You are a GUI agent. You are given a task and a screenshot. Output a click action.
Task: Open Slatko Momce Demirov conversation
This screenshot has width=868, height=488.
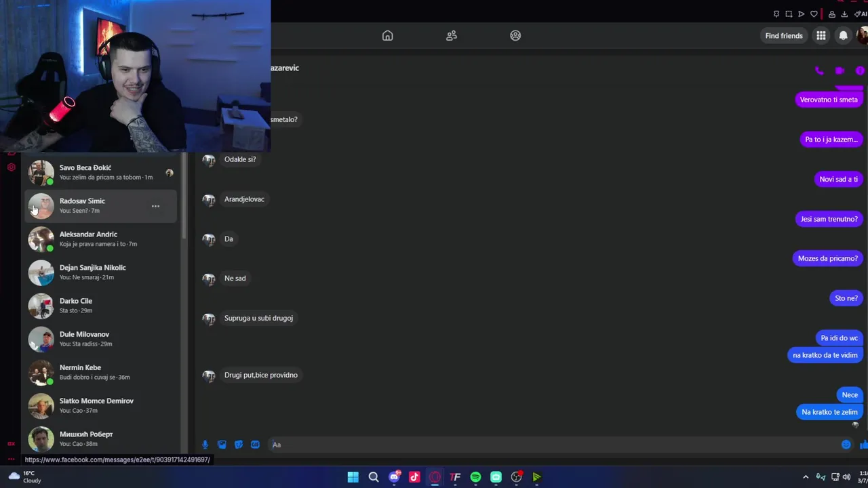101,405
